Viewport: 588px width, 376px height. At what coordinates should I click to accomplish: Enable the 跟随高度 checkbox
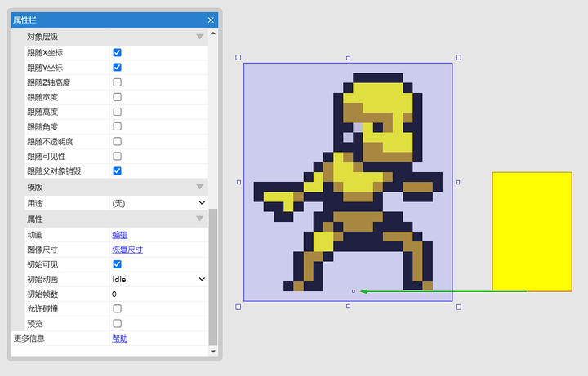tap(117, 112)
